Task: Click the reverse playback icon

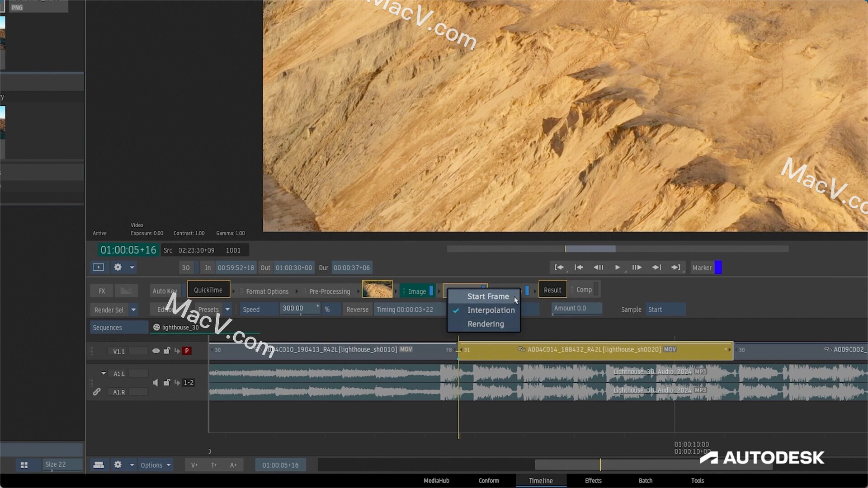Action: (598, 267)
